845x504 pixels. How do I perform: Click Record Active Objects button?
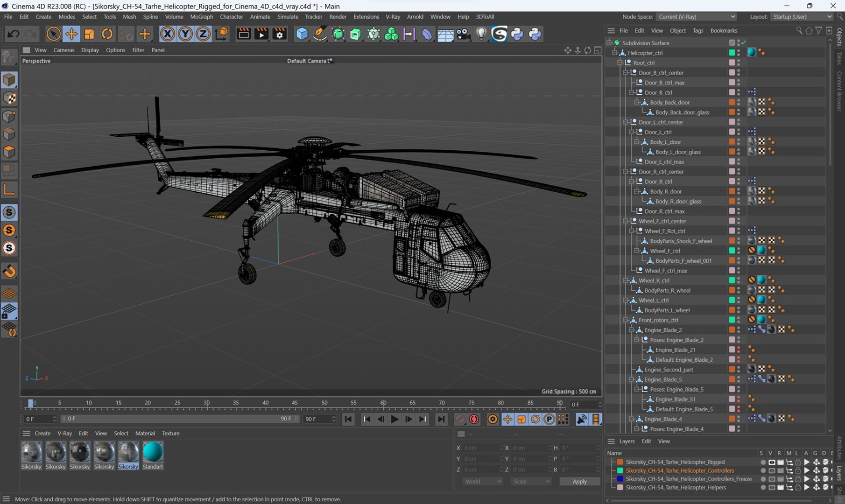pos(460,419)
